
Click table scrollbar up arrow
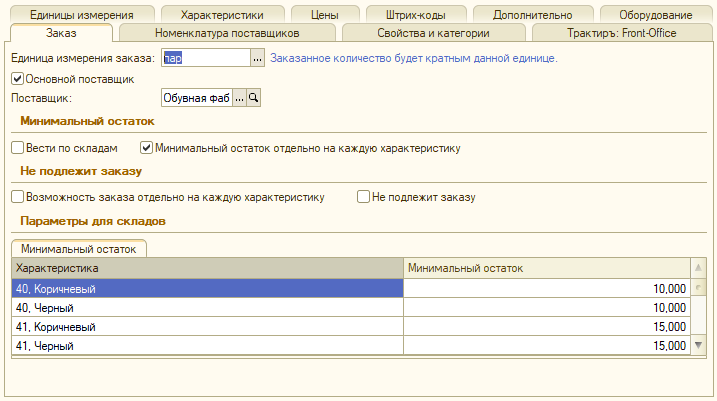tap(698, 268)
